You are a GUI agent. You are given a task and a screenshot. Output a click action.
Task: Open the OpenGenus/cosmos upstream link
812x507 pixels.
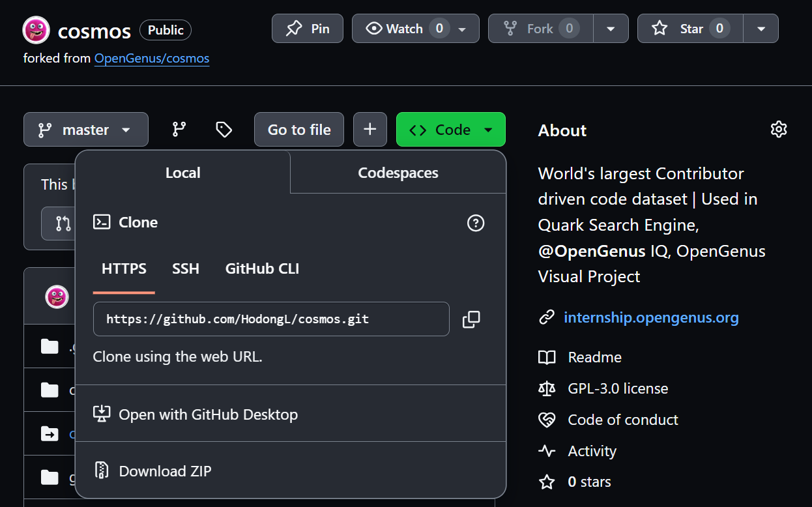[x=152, y=59]
